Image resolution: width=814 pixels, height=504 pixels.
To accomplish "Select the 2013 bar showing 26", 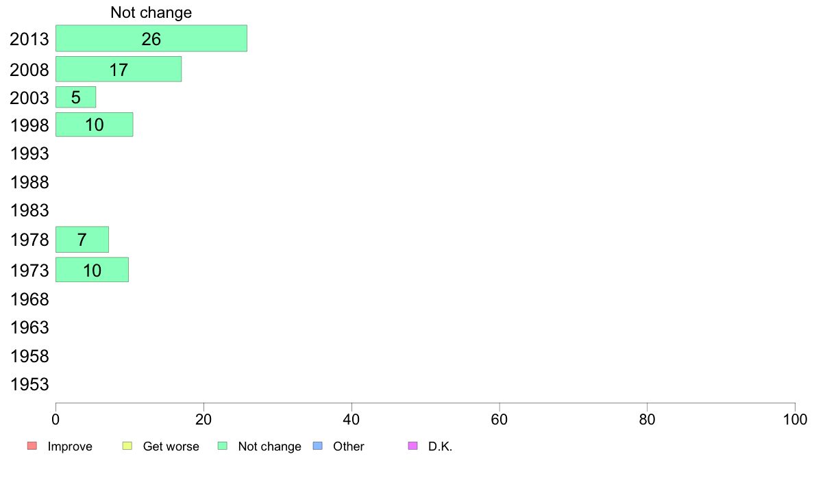I will pos(151,38).
